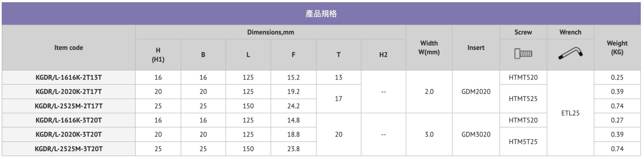
Task: Click item code KGDR/L-2525M-3T20T
Action: pyautogui.click(x=69, y=149)
